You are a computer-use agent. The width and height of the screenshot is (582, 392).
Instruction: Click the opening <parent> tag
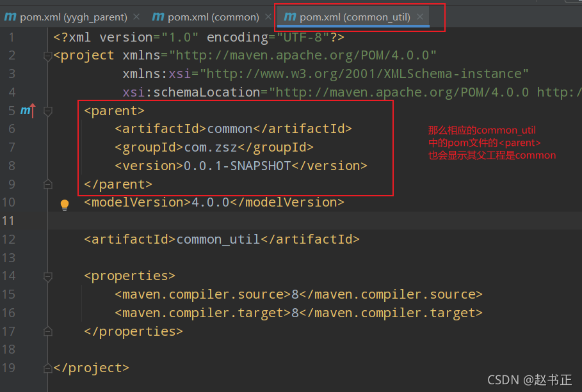coord(115,111)
